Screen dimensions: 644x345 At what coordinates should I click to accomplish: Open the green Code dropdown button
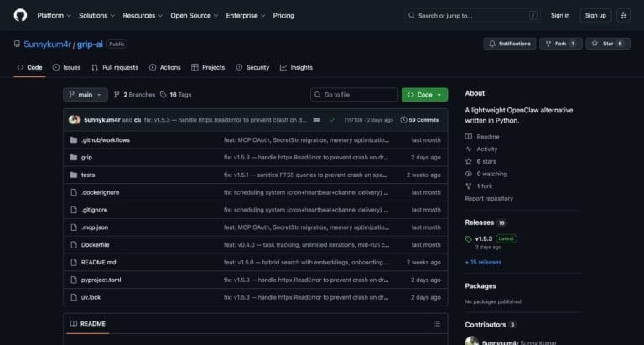(424, 95)
